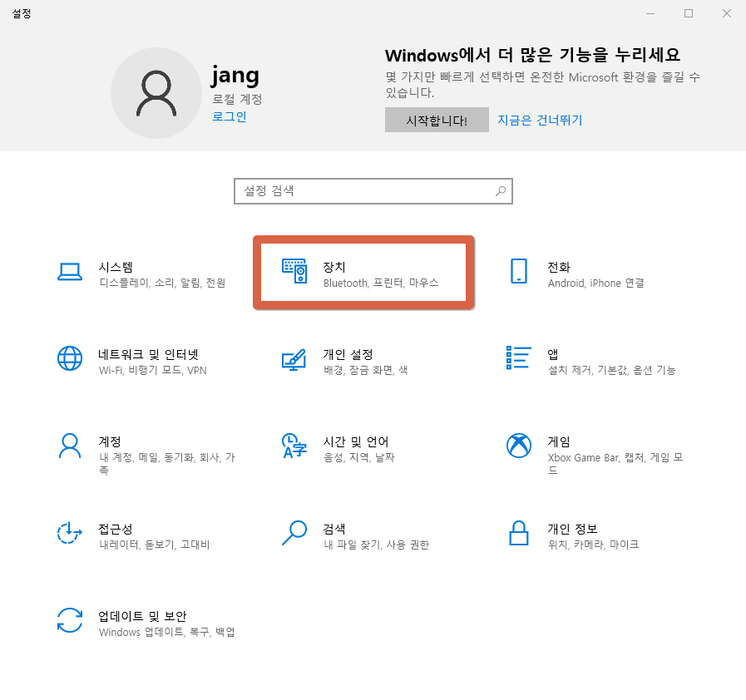This screenshot has width=746, height=700.
Task: Open the 계정 label
Action: coord(110,441)
